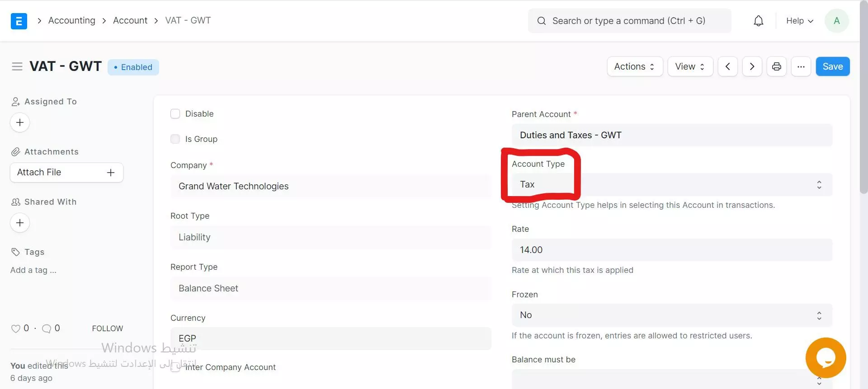The image size is (868, 389).
Task: Open the Frozen dropdown
Action: coord(672,315)
